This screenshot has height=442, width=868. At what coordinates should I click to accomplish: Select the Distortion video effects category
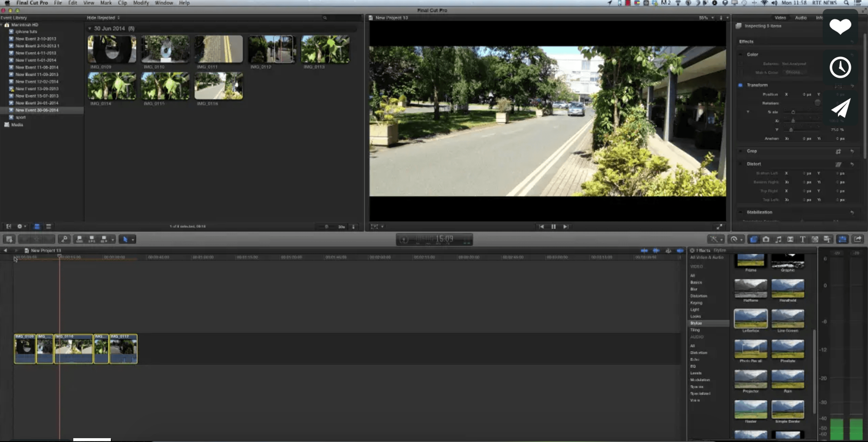click(x=698, y=296)
